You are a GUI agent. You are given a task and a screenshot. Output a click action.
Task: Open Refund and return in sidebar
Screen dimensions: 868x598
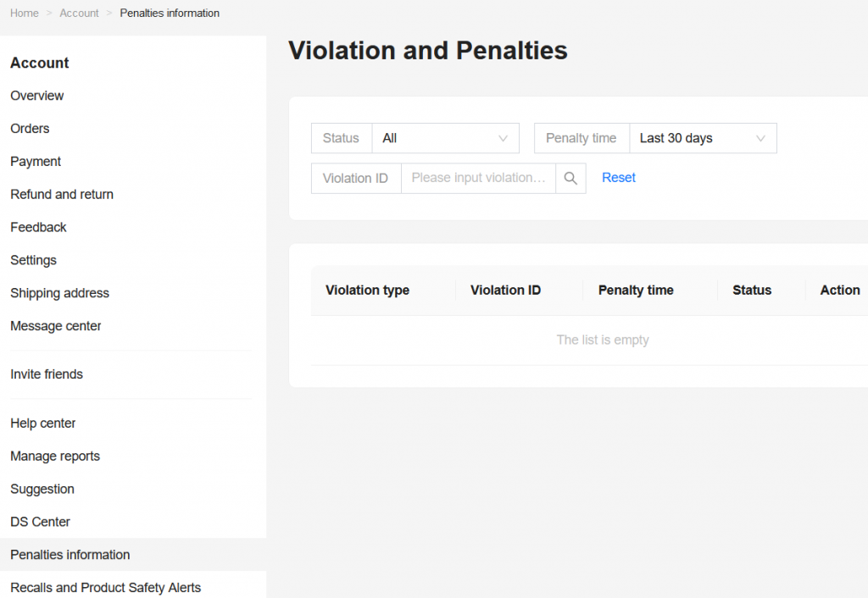point(62,194)
